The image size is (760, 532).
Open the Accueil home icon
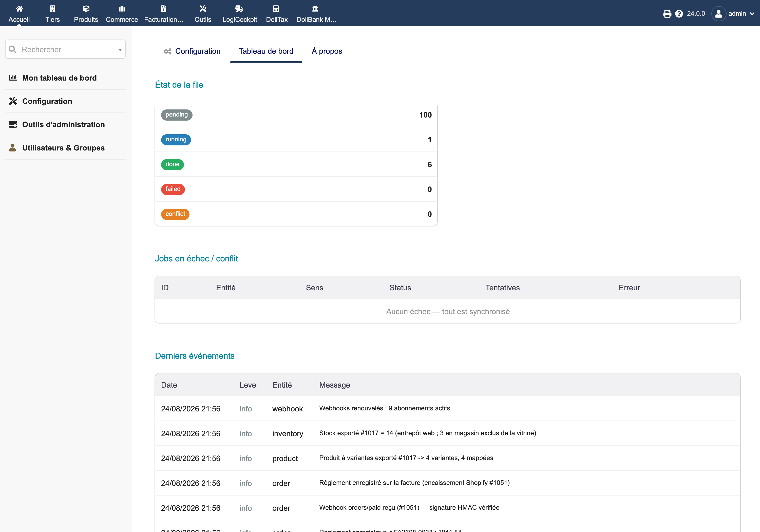click(x=19, y=9)
